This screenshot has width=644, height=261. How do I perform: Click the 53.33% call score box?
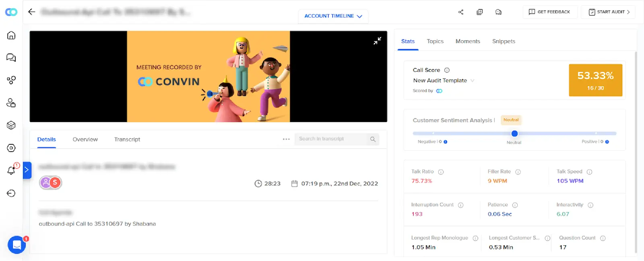[x=596, y=80]
